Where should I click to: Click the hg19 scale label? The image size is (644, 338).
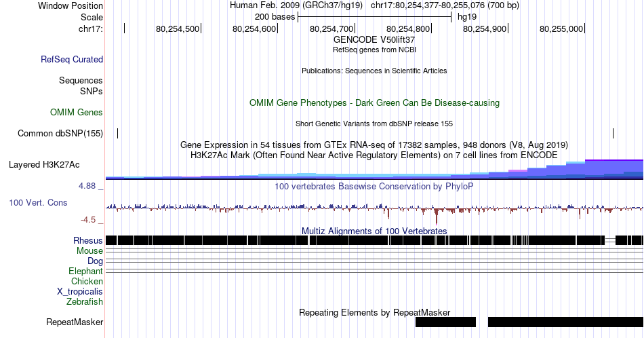click(467, 17)
